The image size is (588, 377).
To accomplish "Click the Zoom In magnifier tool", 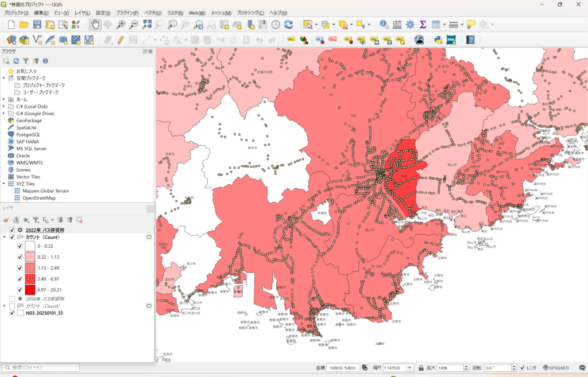I will point(121,25).
